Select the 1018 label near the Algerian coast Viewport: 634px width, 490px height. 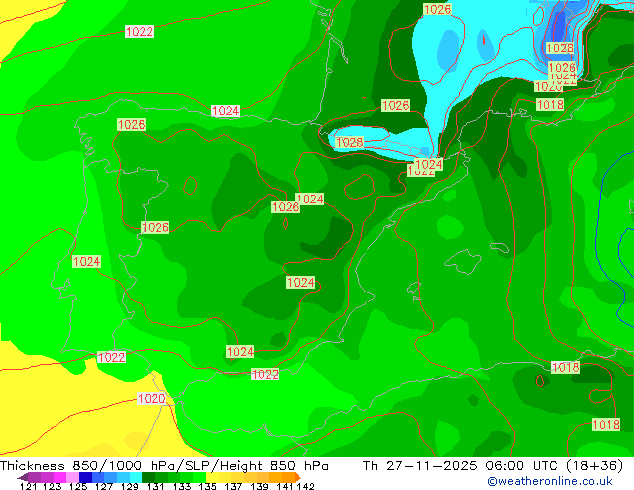click(x=565, y=367)
